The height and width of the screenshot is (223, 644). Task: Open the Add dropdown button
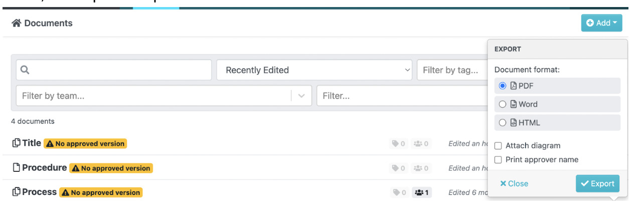tap(601, 23)
